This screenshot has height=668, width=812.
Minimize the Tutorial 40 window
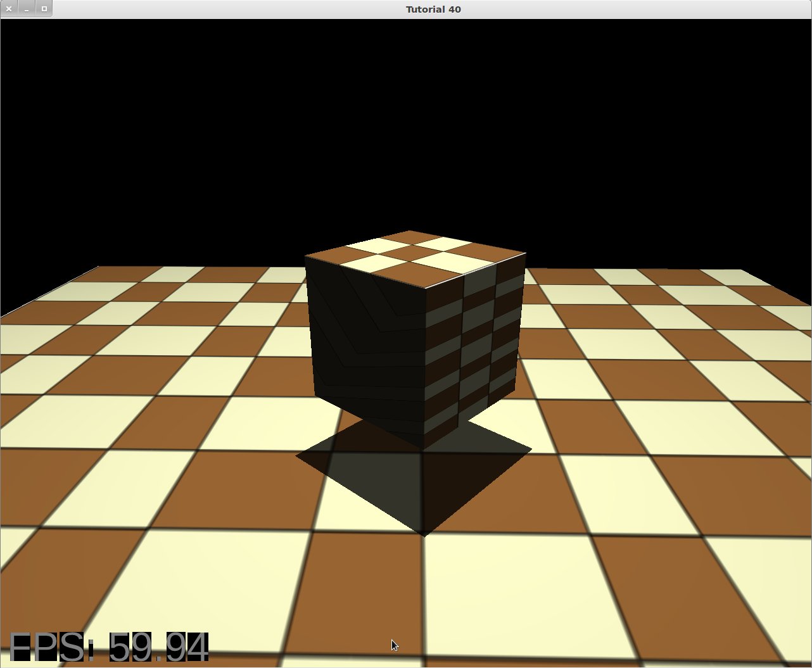click(27, 9)
